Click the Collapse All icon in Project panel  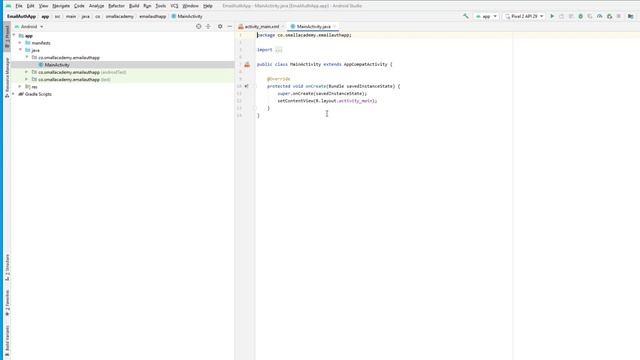208,27
